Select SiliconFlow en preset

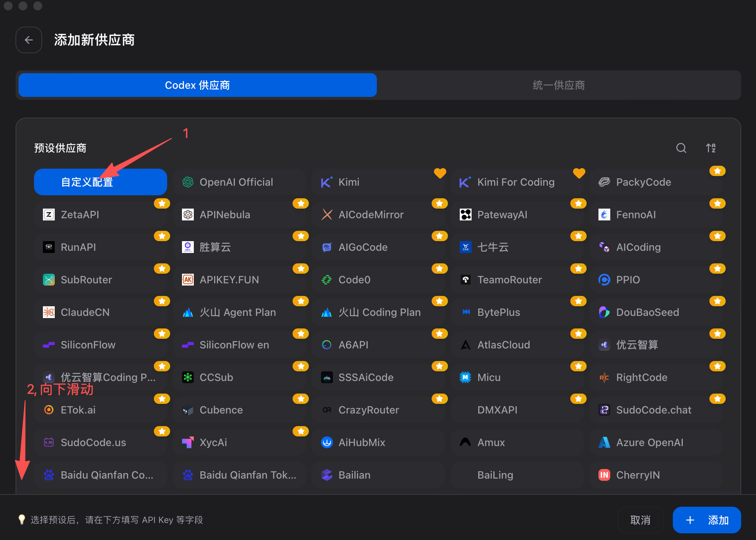click(239, 345)
